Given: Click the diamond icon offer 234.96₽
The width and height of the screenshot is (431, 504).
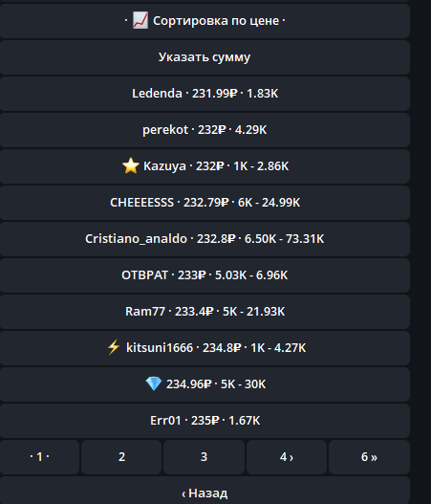Looking at the screenshot, I should click(205, 384).
